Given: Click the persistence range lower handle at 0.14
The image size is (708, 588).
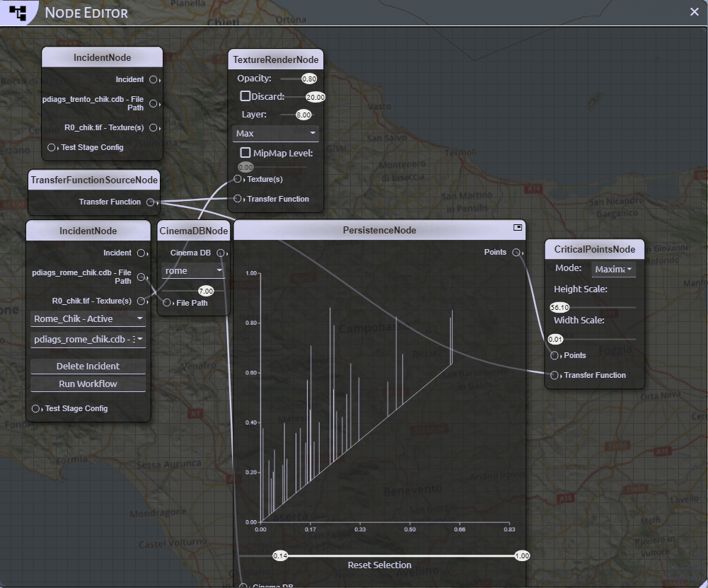Looking at the screenshot, I should click(280, 556).
